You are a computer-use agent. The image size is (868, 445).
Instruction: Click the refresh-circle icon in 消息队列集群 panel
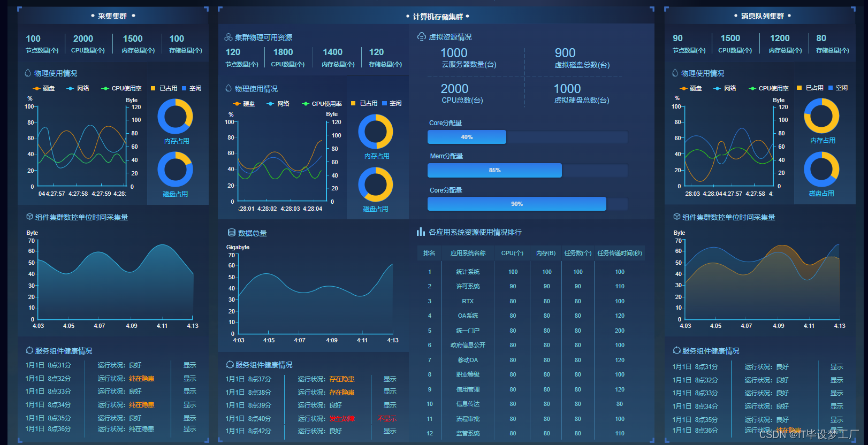[x=677, y=350]
